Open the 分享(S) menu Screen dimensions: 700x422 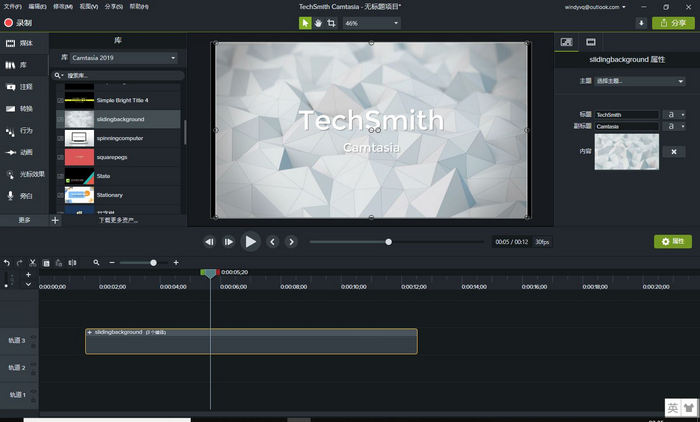coord(114,7)
